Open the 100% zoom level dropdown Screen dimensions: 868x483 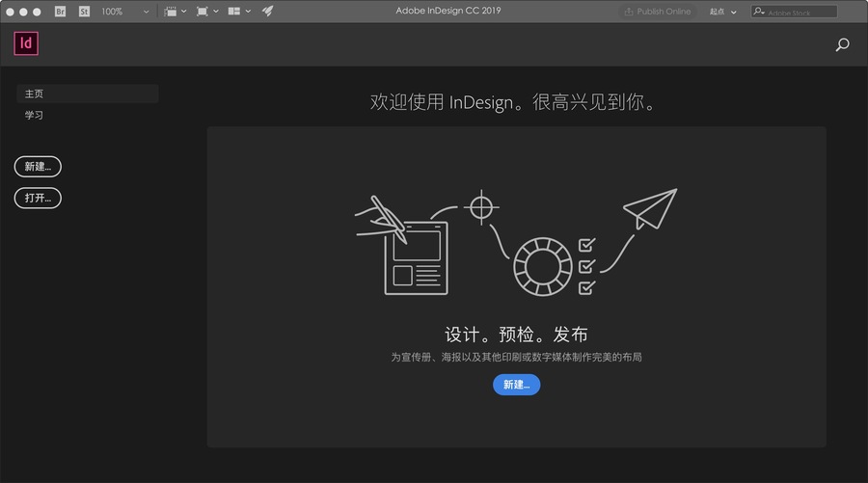pos(125,11)
